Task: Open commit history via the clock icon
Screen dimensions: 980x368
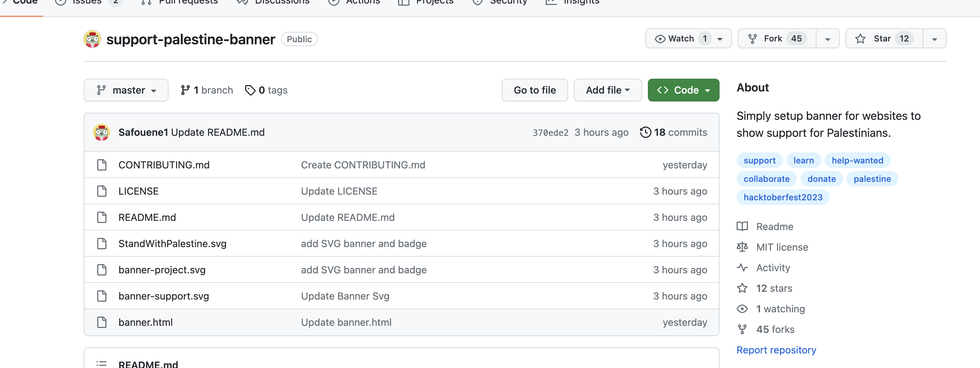Action: [646, 132]
